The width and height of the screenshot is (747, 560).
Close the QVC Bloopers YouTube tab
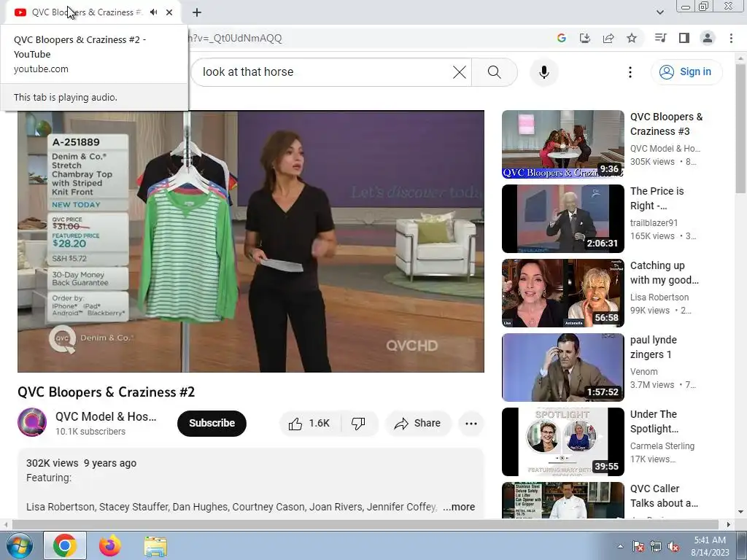click(x=169, y=12)
